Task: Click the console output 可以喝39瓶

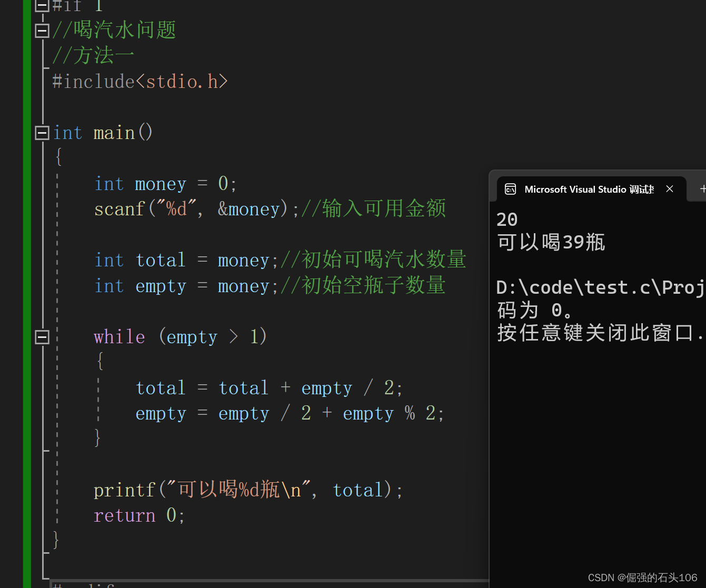Action: tap(551, 242)
